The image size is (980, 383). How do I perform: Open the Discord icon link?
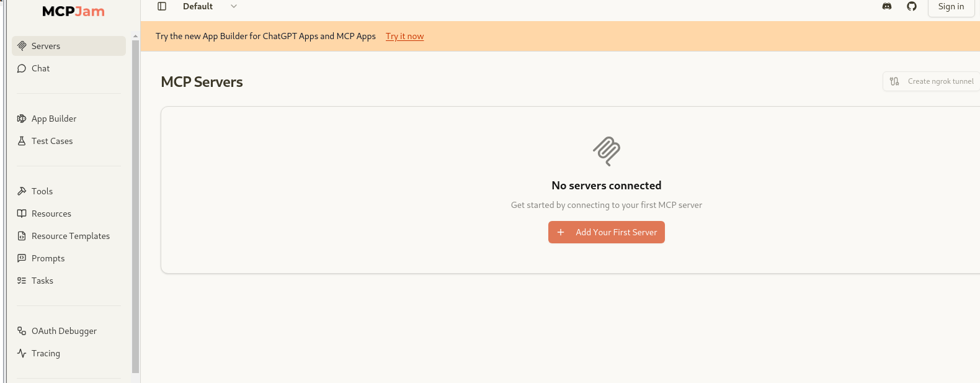tap(887, 6)
